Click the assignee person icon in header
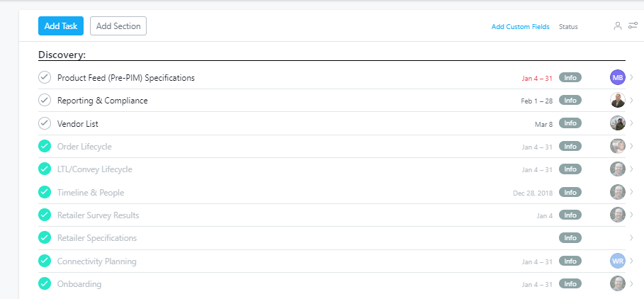The width and height of the screenshot is (644, 299). tap(618, 26)
